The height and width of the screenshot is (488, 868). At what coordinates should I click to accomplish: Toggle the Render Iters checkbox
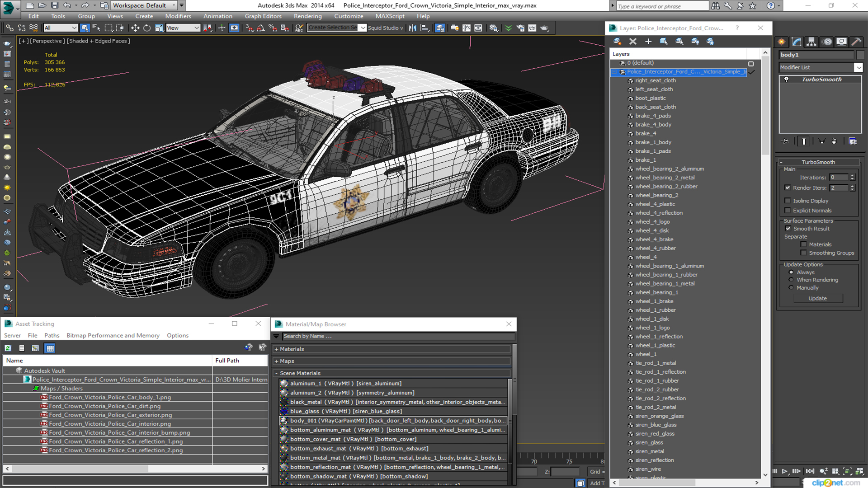pyautogui.click(x=788, y=188)
